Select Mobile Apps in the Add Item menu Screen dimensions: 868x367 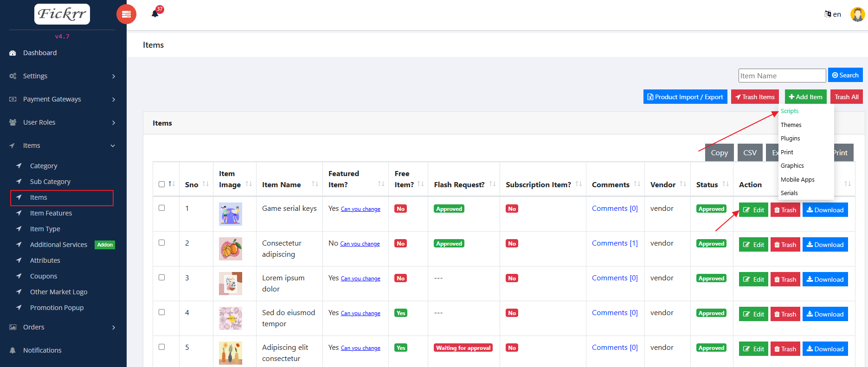(x=797, y=180)
